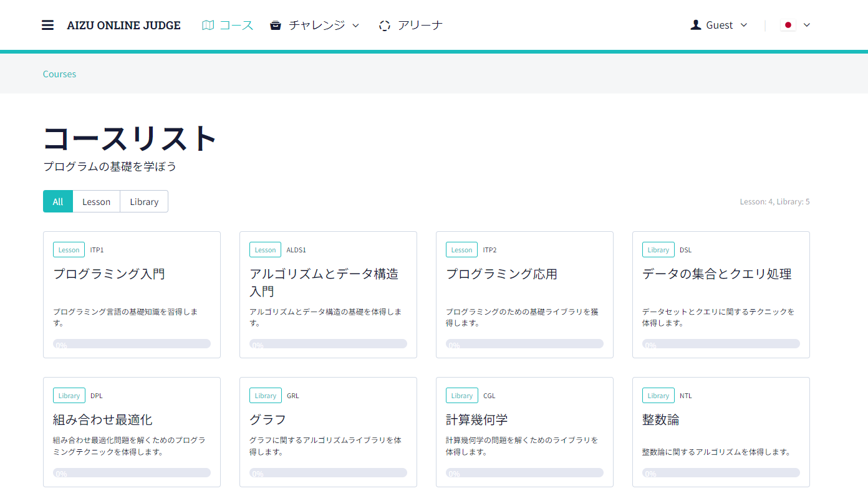
Task: Open the AIZU ONLINE JUDGE home link
Action: click(123, 26)
